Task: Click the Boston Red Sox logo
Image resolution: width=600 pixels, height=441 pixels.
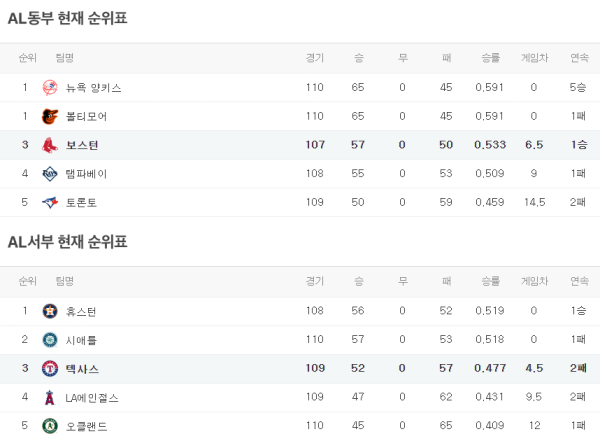Action: click(50, 145)
